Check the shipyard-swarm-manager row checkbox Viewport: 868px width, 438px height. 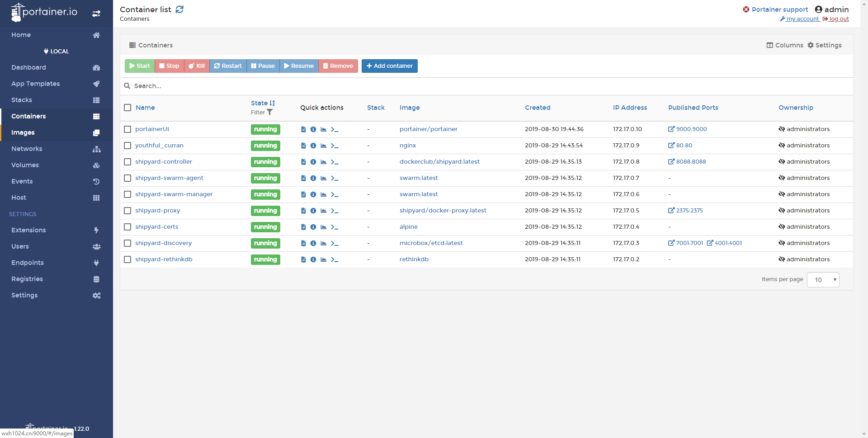click(127, 194)
